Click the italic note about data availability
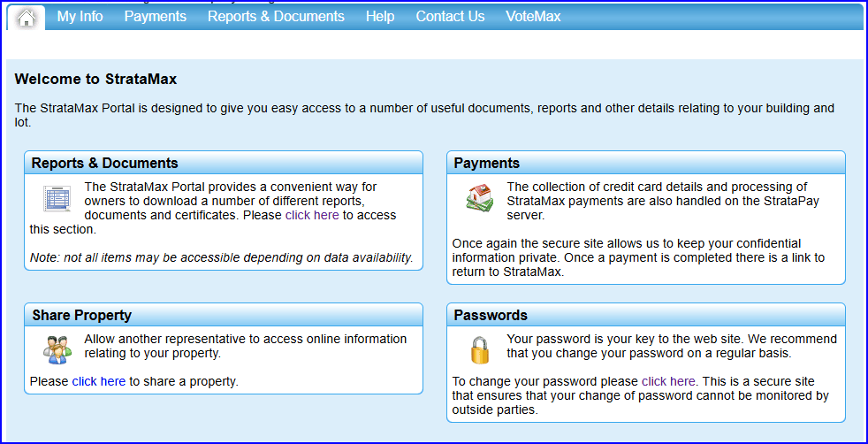The width and height of the screenshot is (868, 444). coord(222,258)
